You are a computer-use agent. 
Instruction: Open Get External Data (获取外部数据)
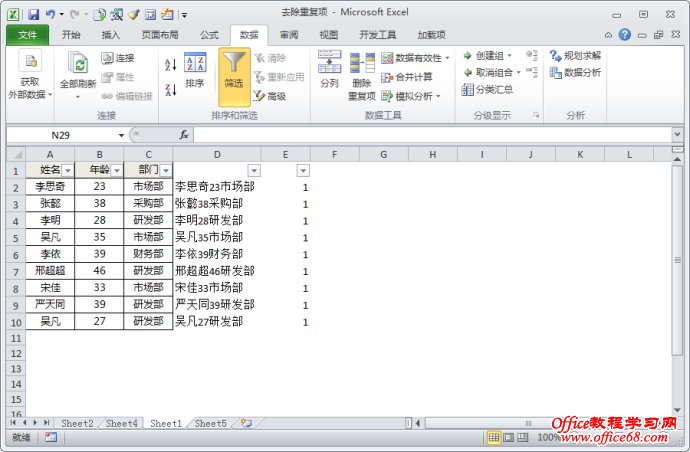pos(30,75)
